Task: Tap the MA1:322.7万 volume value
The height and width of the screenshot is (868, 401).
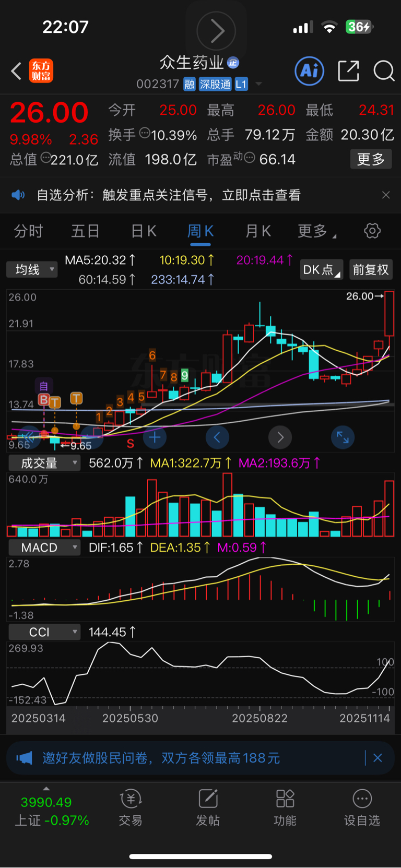Action: 191,463
